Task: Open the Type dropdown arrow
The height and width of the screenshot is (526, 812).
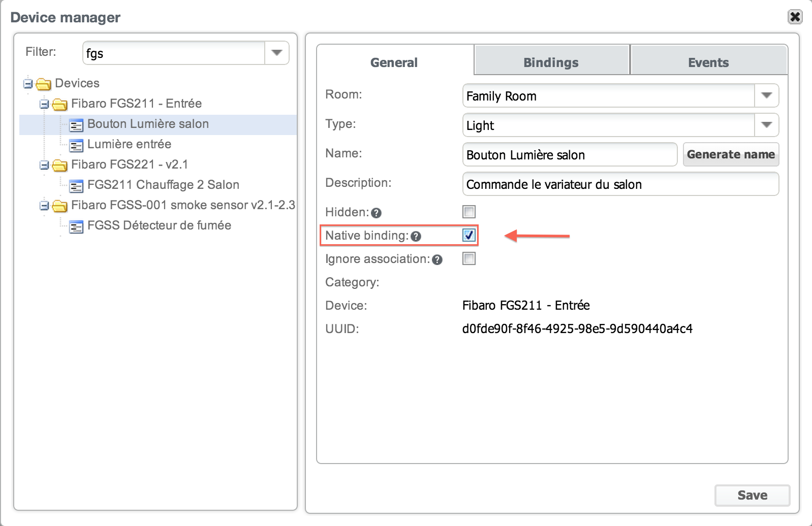Action: 766,125
